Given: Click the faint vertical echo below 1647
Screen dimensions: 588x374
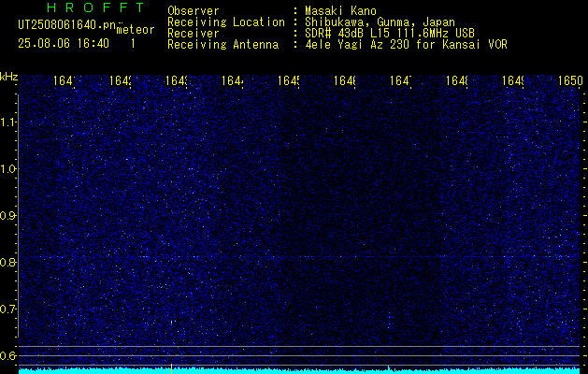Looking at the screenshot, I should (x=389, y=320).
